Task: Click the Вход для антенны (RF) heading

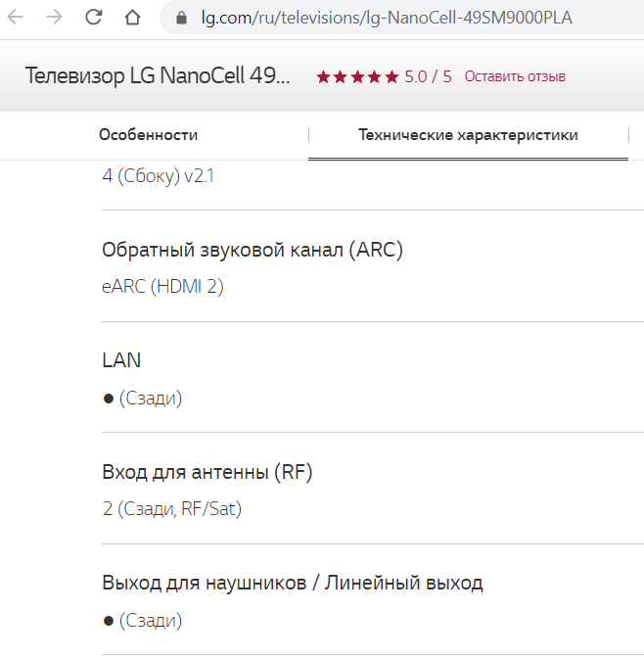Action: pos(207,472)
